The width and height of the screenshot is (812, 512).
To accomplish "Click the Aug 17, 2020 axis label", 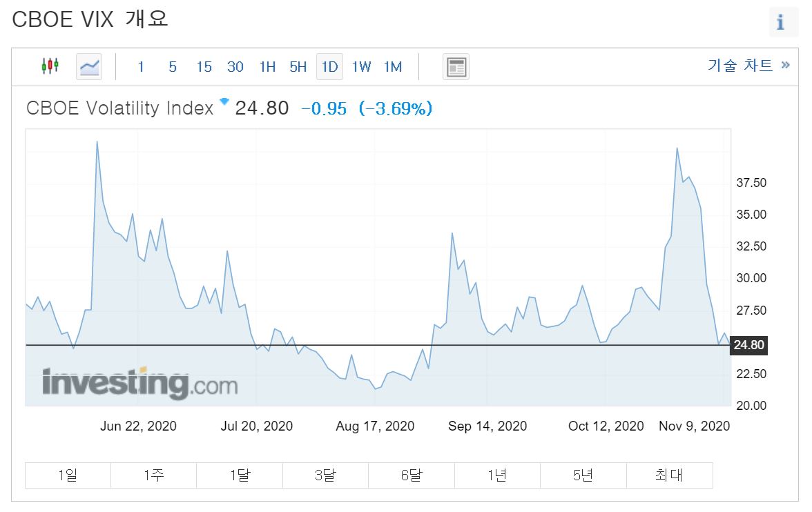I will click(375, 426).
